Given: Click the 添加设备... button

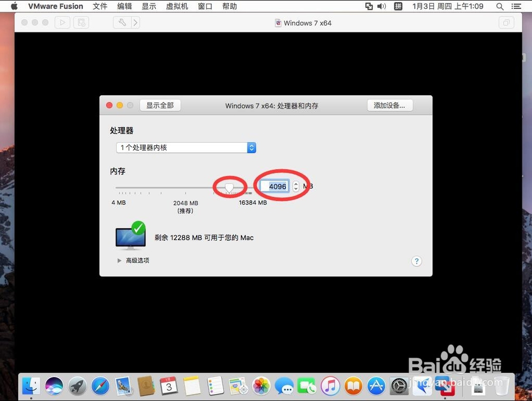Looking at the screenshot, I should pos(390,105).
